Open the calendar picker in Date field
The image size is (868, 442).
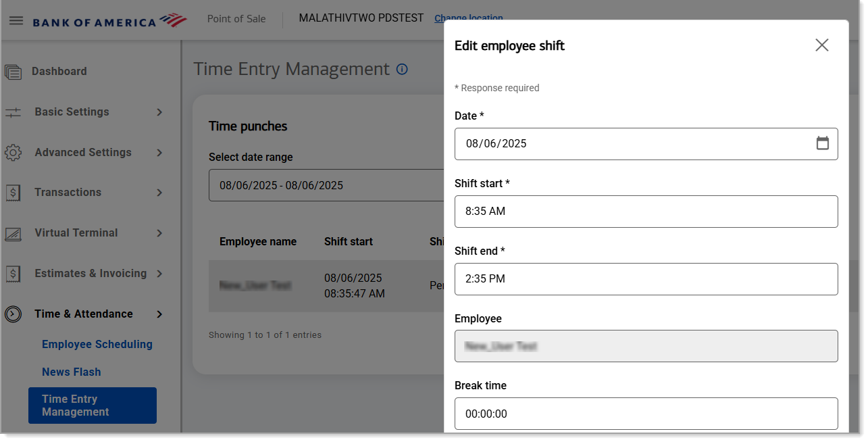(x=822, y=143)
